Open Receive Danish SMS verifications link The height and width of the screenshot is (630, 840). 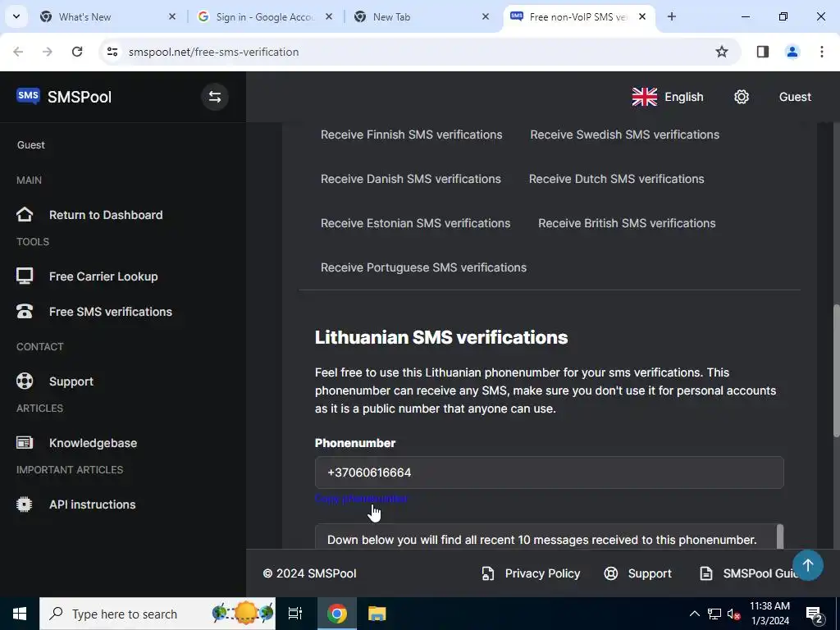(x=411, y=179)
